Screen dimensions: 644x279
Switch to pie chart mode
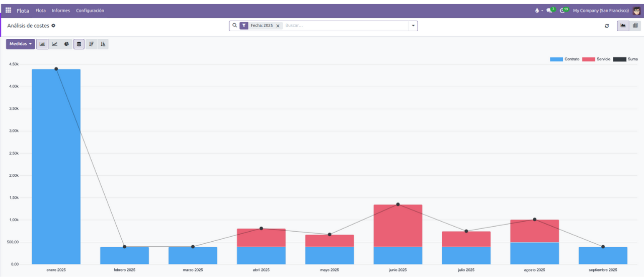(x=66, y=44)
